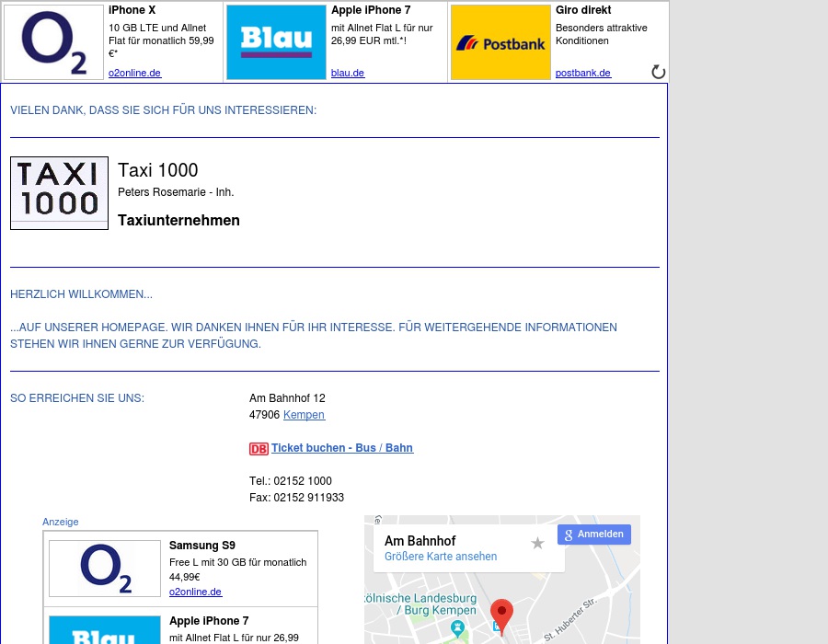Click the iPhone X ad headline
The image size is (828, 644).
132,10
